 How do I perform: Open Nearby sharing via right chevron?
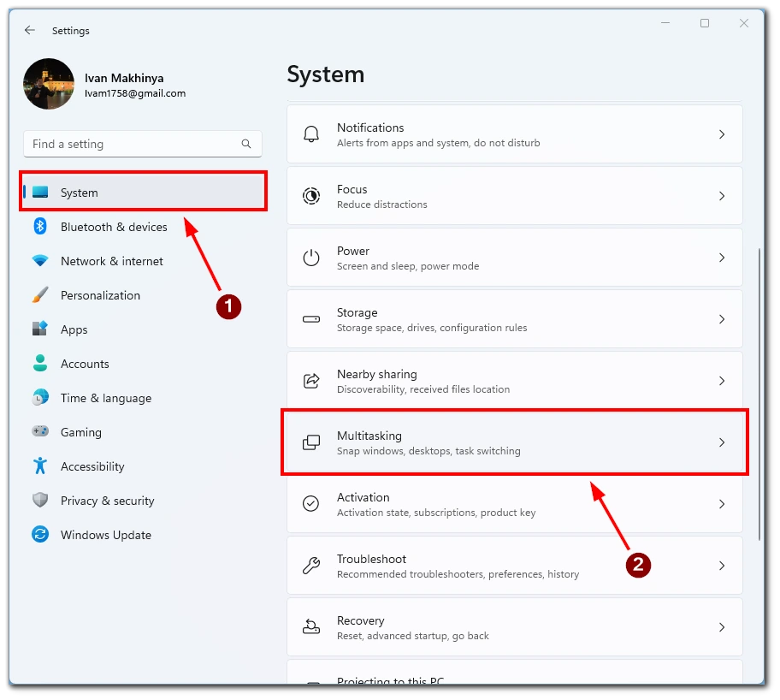[722, 381]
